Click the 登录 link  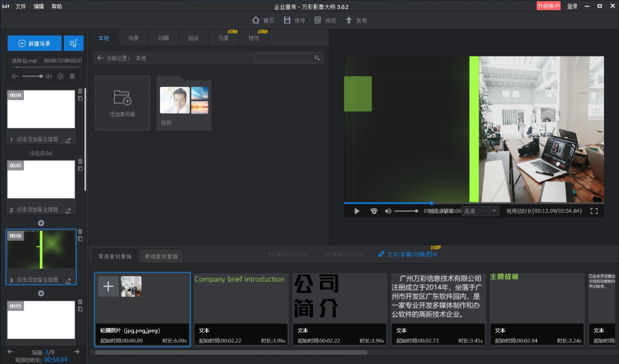coord(572,6)
